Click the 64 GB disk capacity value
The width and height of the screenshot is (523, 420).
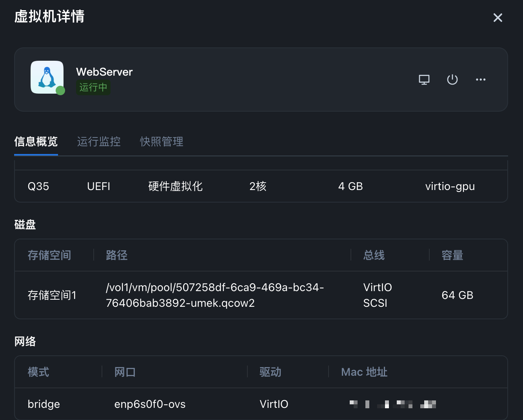tap(457, 295)
